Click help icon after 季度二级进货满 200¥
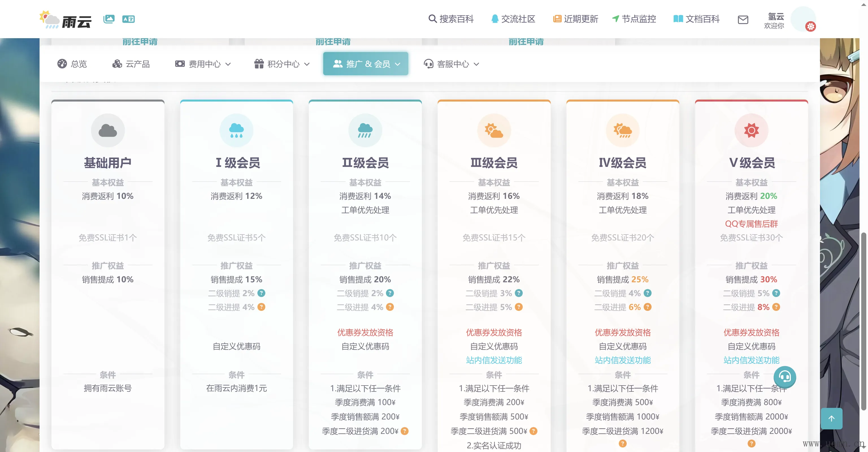868x452 pixels. click(405, 431)
